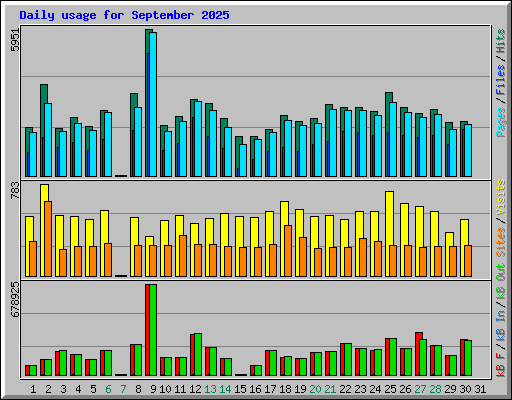Click the 5951 axis value
512x400 pixels.
coord(15,40)
